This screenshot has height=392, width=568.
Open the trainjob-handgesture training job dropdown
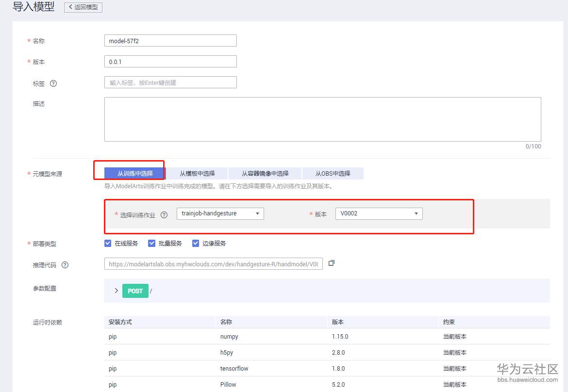(x=220, y=213)
